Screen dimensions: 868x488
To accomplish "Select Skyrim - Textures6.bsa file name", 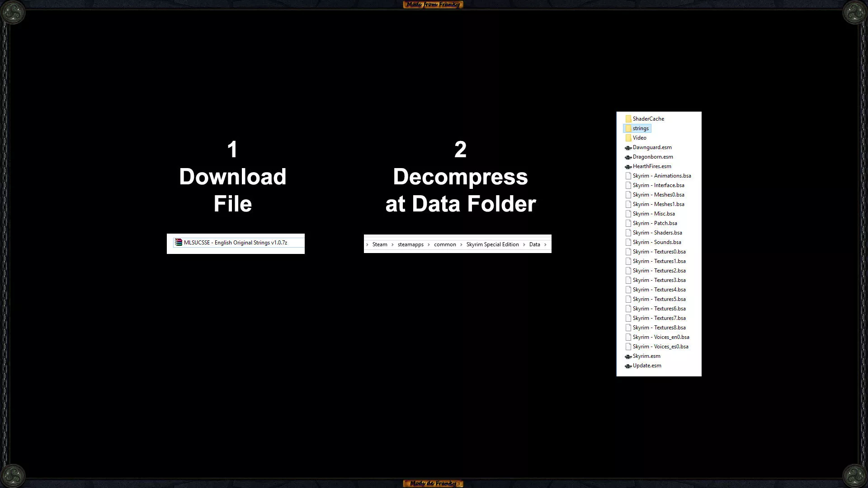I will tap(659, 309).
